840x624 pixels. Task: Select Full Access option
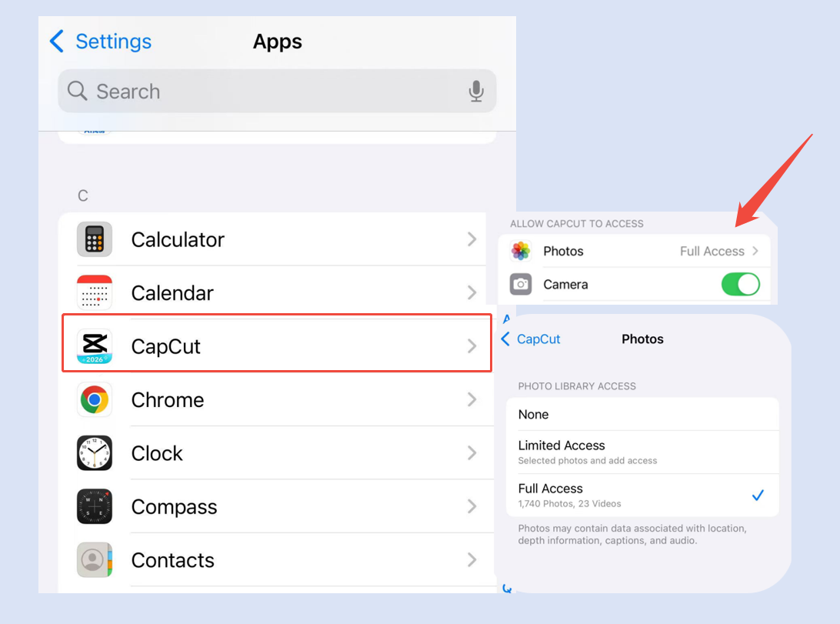[642, 495]
